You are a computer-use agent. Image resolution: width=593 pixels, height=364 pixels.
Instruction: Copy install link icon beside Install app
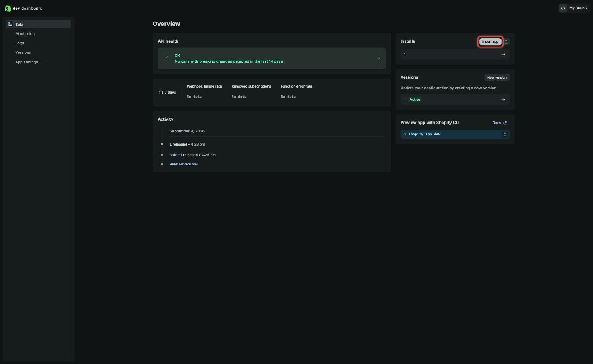[506, 41]
